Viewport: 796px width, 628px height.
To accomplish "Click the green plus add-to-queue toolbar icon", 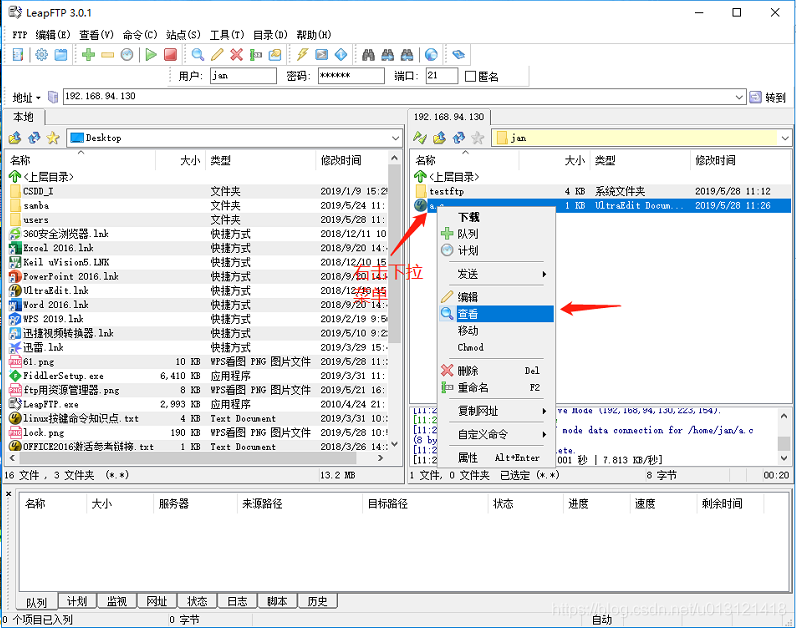I will click(x=88, y=54).
